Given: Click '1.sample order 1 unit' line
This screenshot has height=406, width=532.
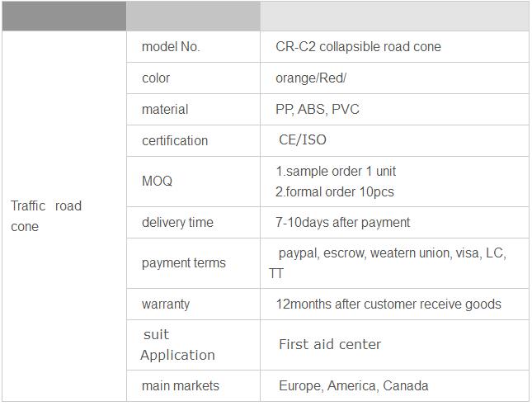Looking at the screenshot, I should point(336,171).
